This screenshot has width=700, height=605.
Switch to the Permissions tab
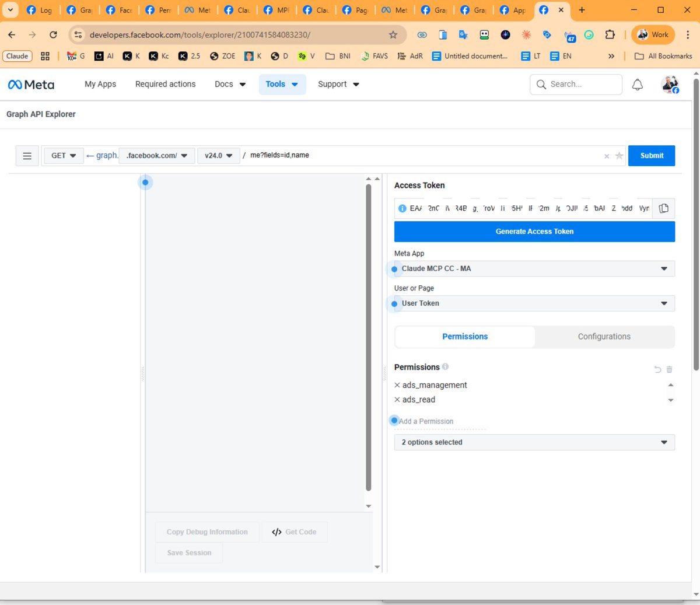(465, 337)
